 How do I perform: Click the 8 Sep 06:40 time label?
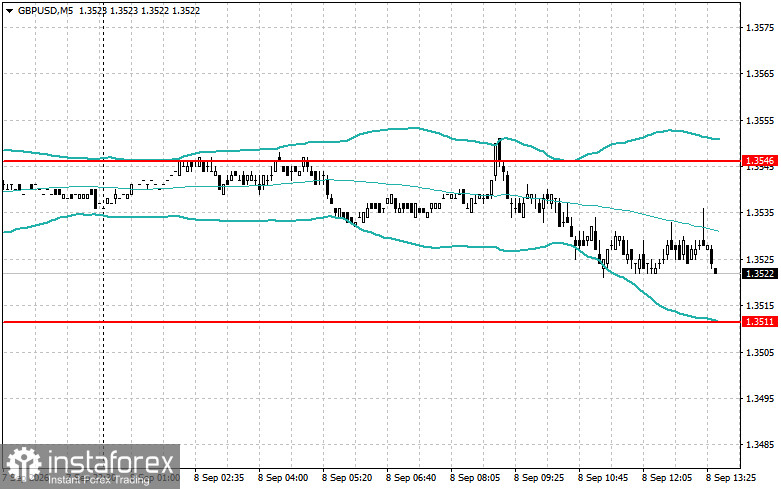411,478
